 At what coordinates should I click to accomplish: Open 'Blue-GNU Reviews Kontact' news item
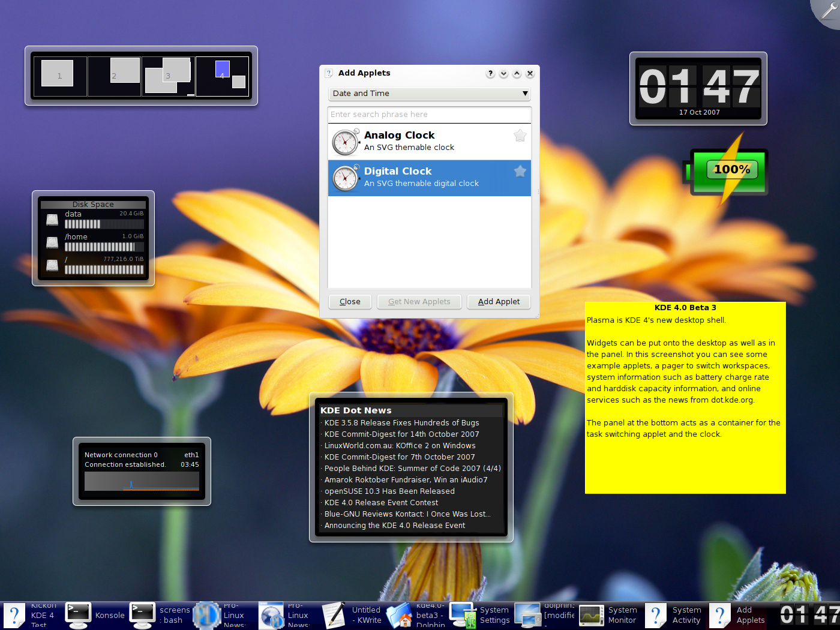(x=407, y=514)
